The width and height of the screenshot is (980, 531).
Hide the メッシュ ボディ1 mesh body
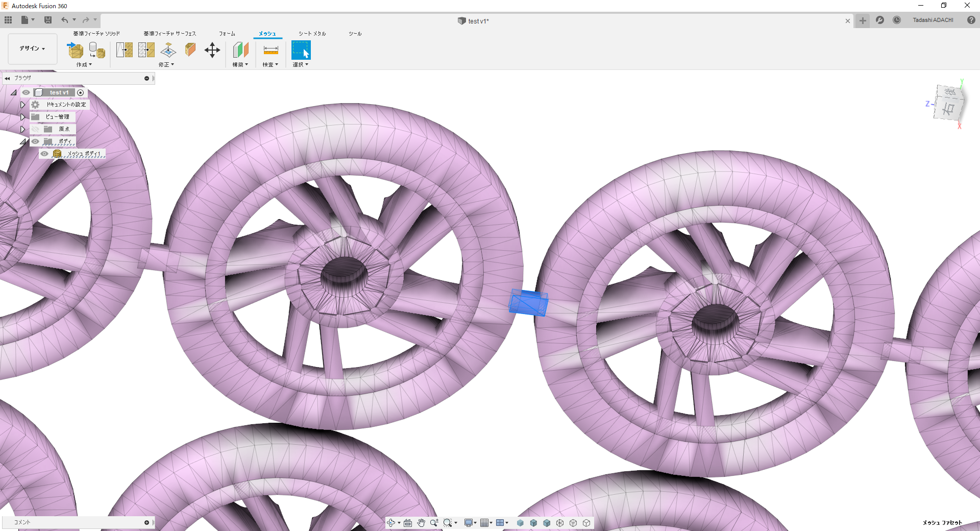[44, 154]
